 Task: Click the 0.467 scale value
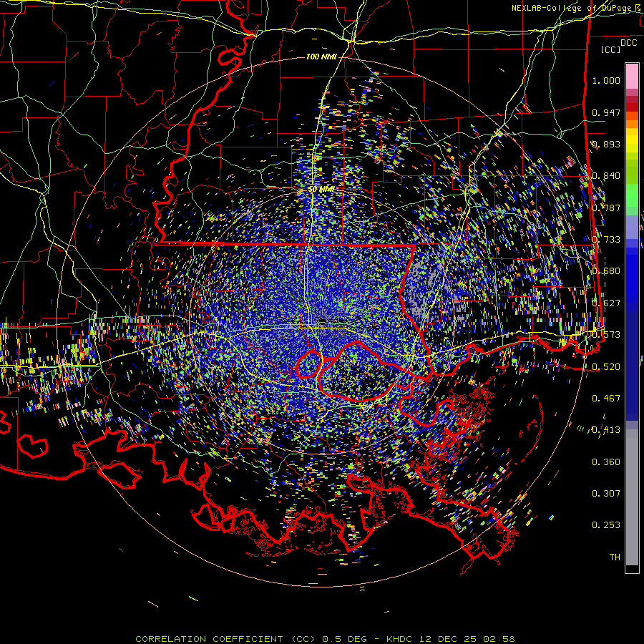tap(606, 399)
